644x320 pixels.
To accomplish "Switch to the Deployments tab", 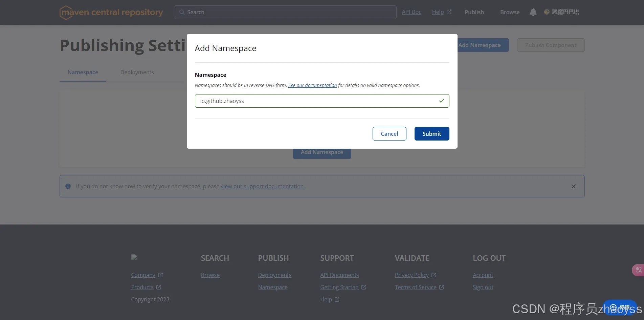I will (x=137, y=72).
